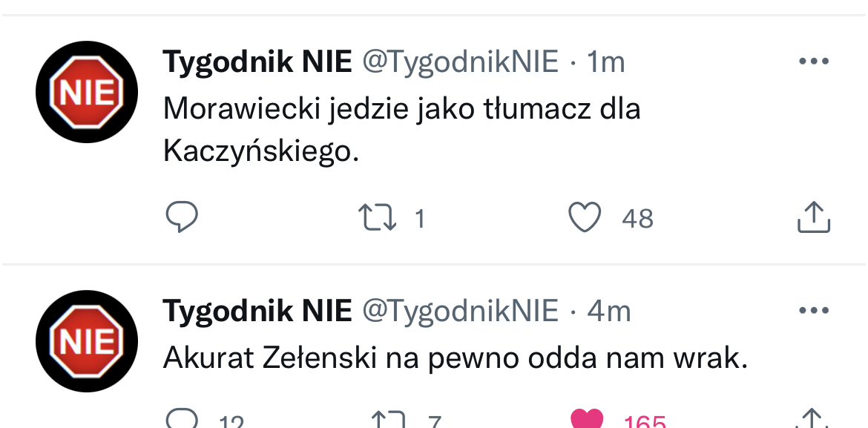This screenshot has height=428, width=868.
Task: Share the Morawiecki tweet
Action: click(x=813, y=218)
